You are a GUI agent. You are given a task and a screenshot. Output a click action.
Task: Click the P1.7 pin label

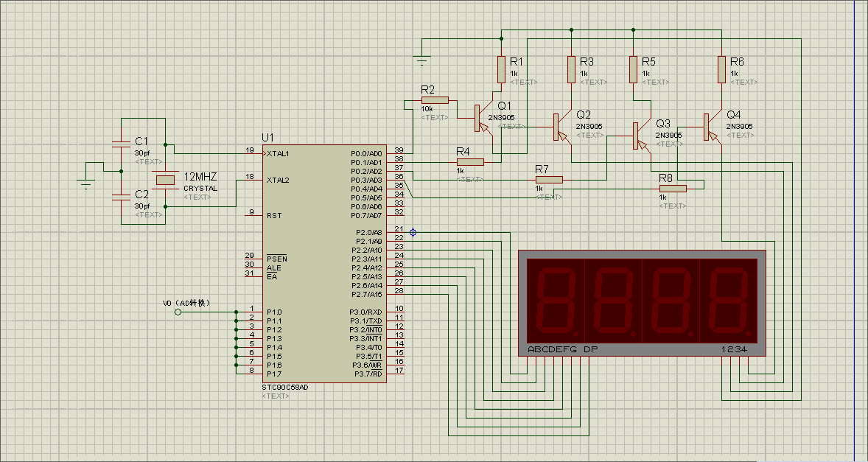[273, 374]
